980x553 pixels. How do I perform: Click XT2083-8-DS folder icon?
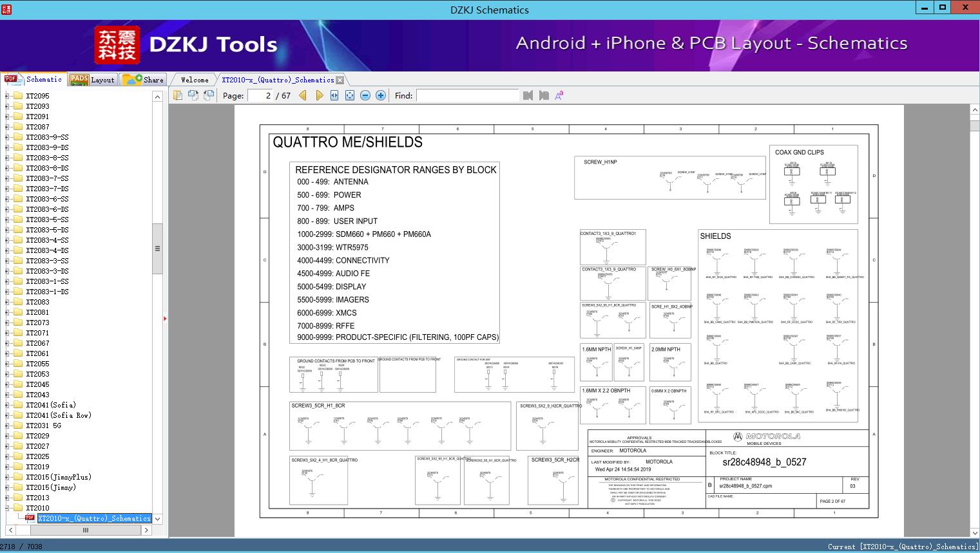[18, 168]
